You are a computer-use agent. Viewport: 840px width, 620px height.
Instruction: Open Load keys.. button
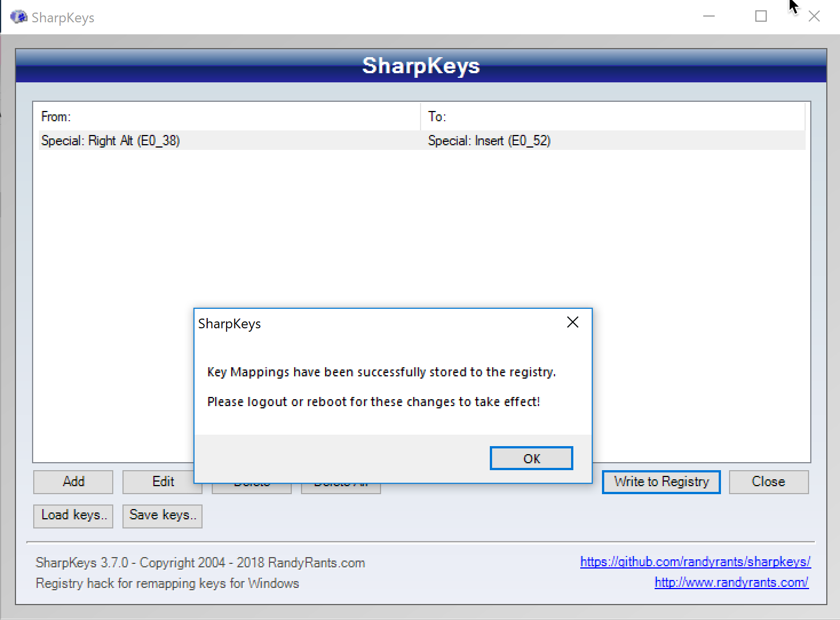tap(73, 515)
